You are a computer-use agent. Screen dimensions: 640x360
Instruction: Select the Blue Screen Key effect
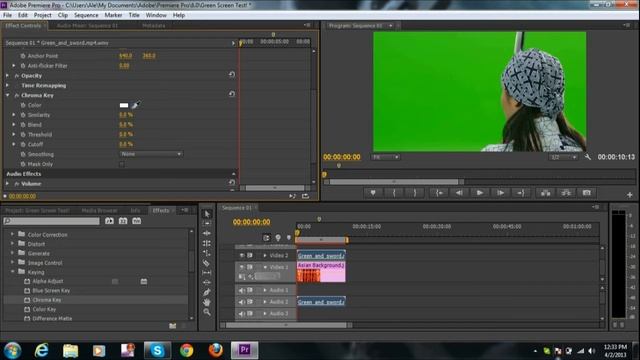tap(51, 291)
